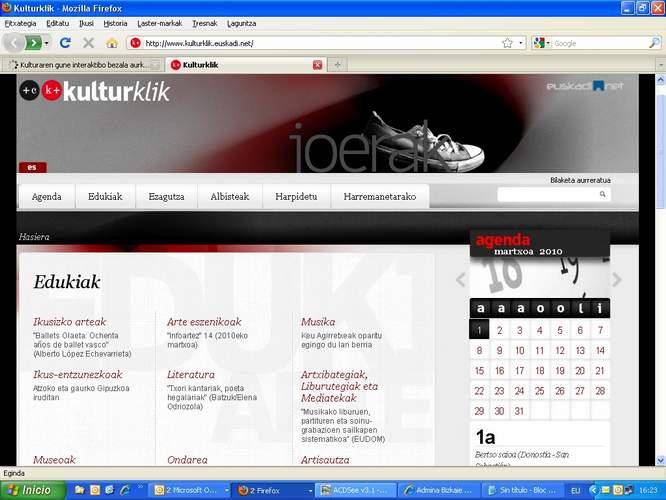Open the Agenda navigation tab
Viewport: 666px width, 500px height.
click(x=47, y=196)
